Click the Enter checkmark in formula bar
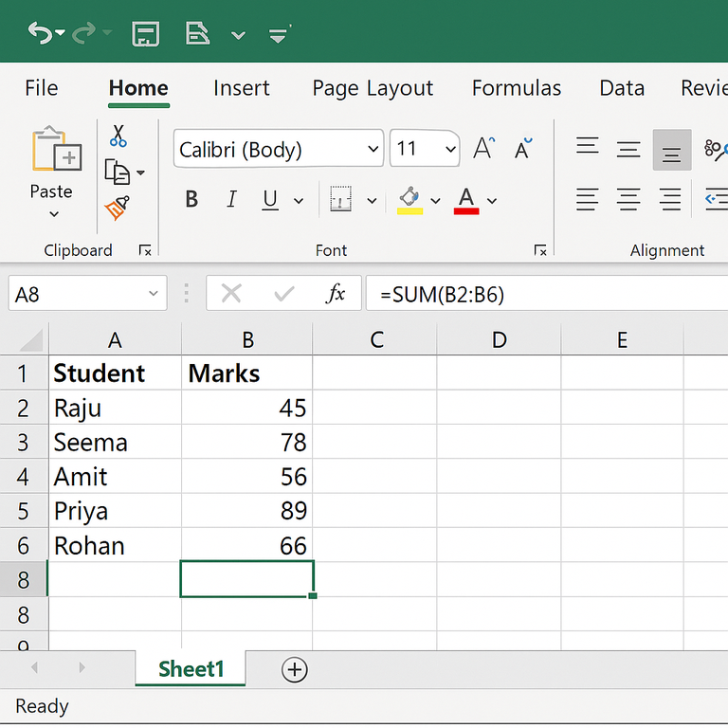The image size is (728, 728). 284,294
